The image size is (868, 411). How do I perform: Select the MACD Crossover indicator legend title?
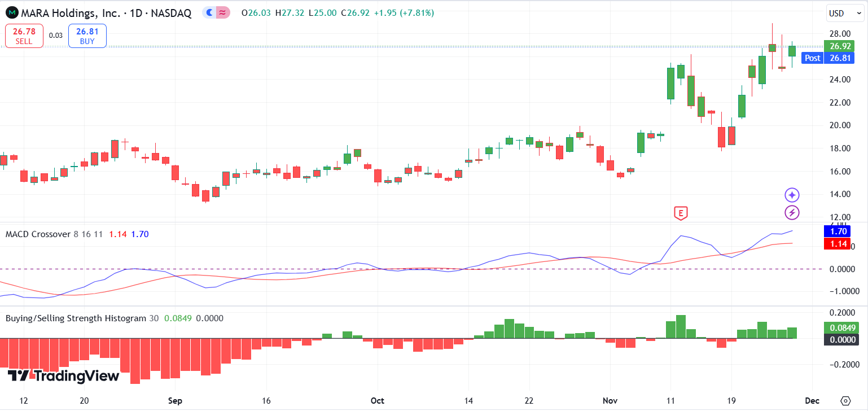click(38, 234)
